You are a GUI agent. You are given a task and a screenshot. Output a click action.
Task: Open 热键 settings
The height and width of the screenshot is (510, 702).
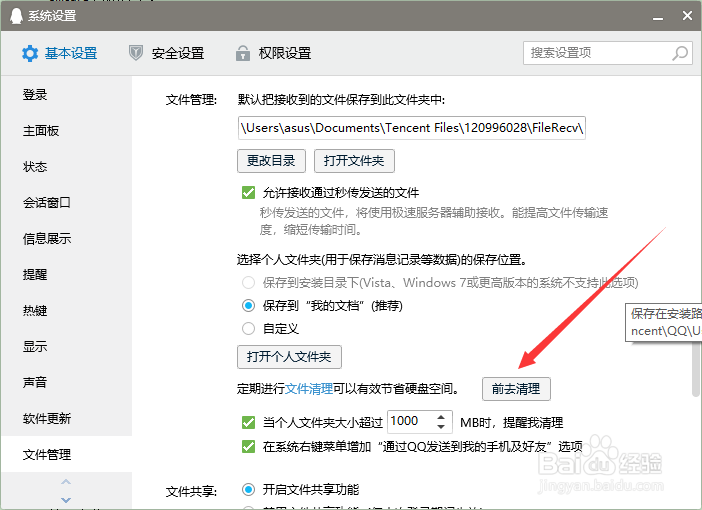coord(66,311)
